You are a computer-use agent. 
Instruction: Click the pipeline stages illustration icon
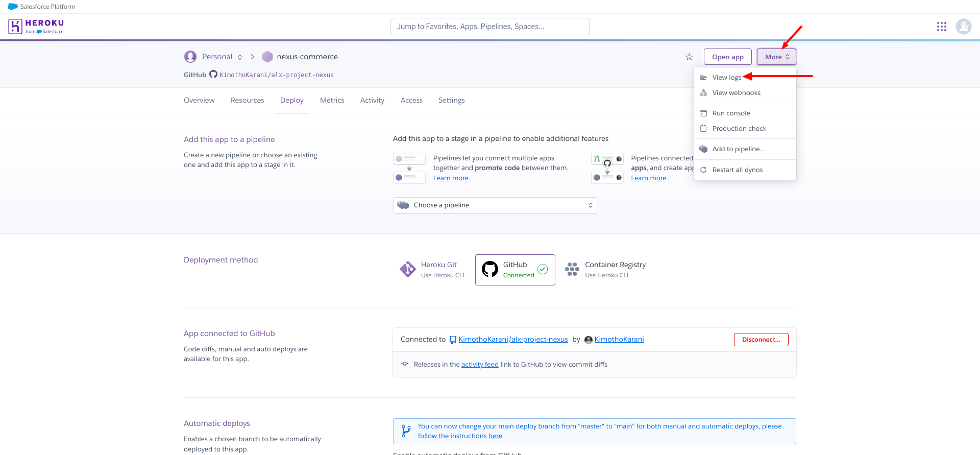409,168
